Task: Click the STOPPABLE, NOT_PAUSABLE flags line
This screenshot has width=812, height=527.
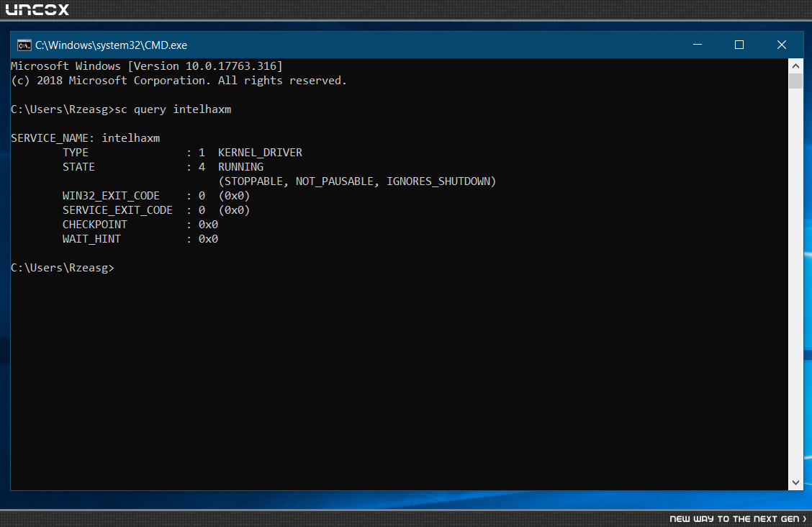Action: pos(357,181)
